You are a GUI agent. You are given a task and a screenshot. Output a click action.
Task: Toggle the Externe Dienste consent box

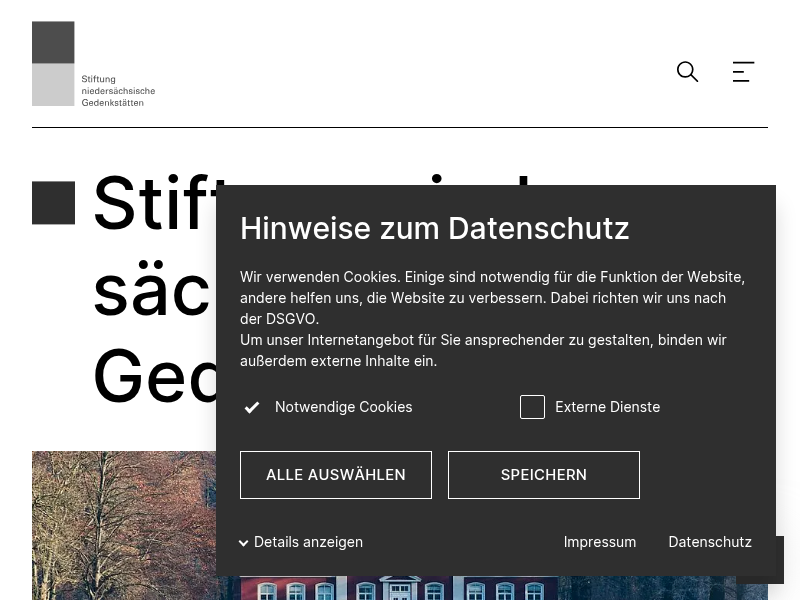pyautogui.click(x=533, y=407)
